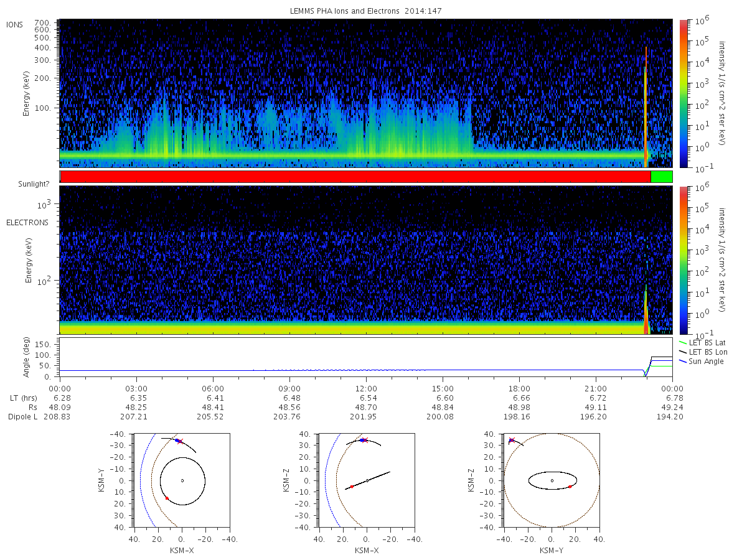The width and height of the screenshot is (747, 560).
Task: Click the electrons intensity color scale bar
Action: (x=684, y=260)
